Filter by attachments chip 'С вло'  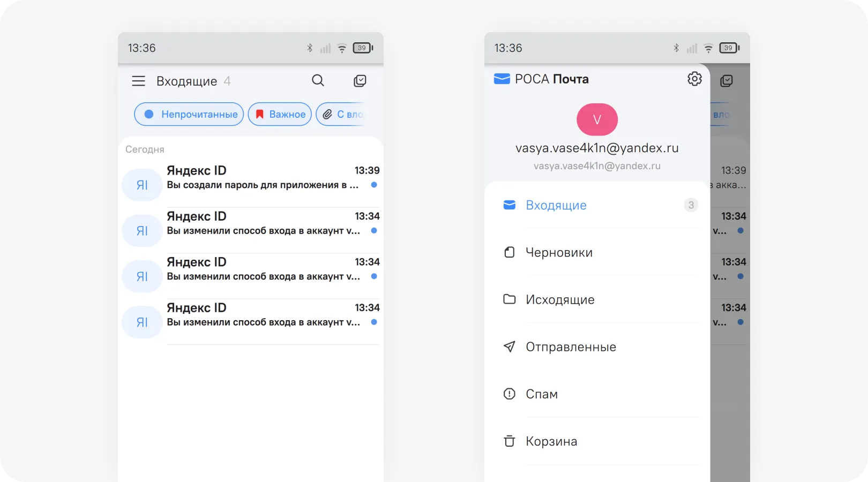click(341, 114)
